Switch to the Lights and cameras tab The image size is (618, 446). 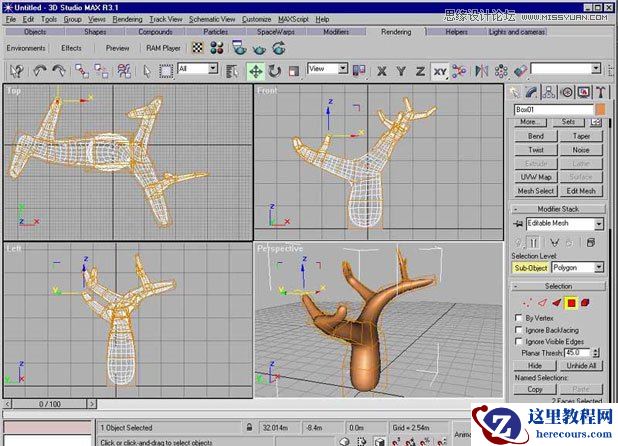click(x=517, y=32)
